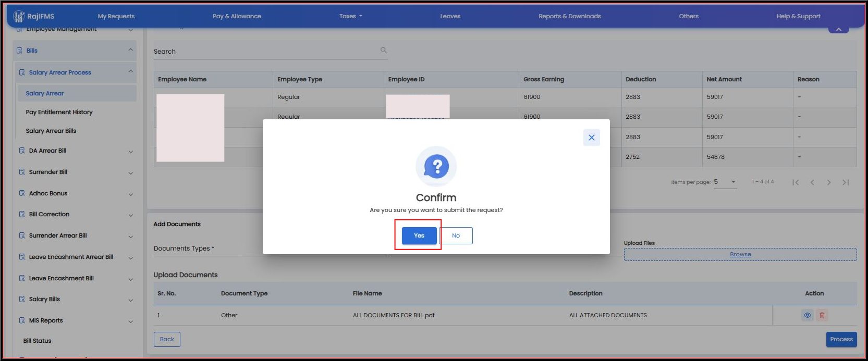Open Others menu
Screen dimensions: 868x361
click(689, 16)
